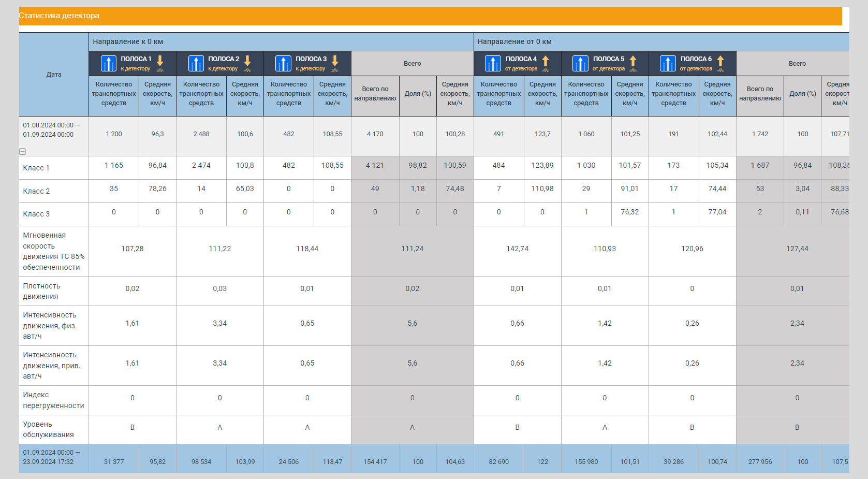The width and height of the screenshot is (868, 479).
Task: Click the total value 4 170
Action: (x=375, y=134)
